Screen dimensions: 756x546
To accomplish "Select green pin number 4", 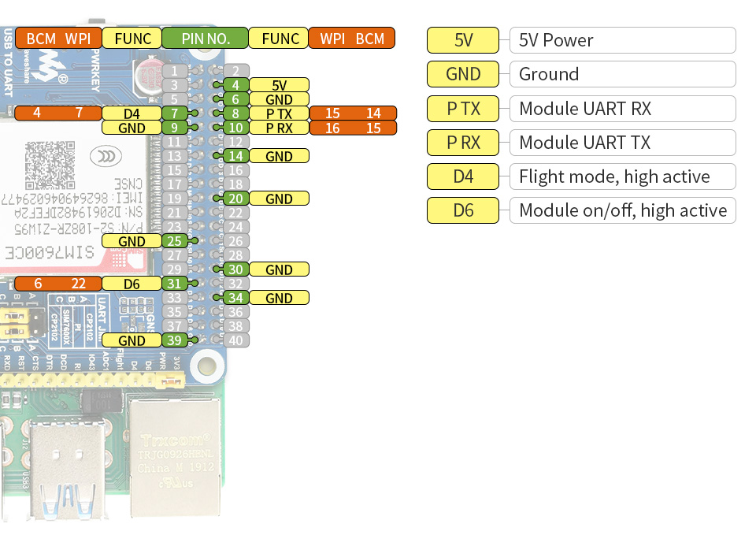I will click(x=235, y=85).
